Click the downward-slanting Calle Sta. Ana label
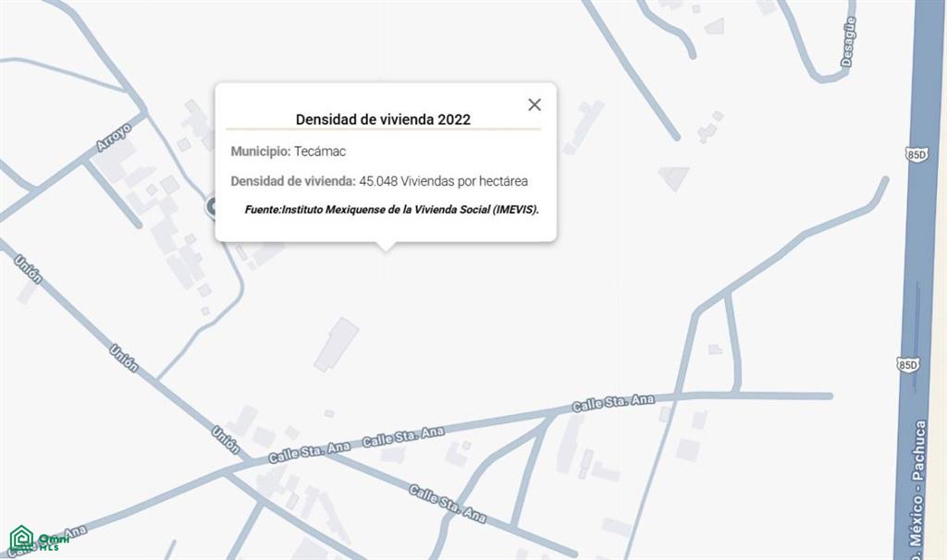Image resolution: width=947 pixels, height=560 pixels. coord(447,504)
